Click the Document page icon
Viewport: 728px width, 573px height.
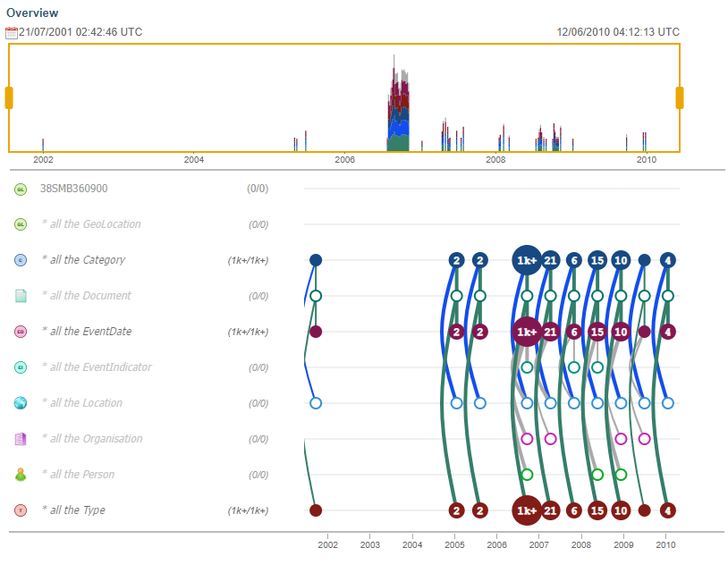tap(21, 296)
